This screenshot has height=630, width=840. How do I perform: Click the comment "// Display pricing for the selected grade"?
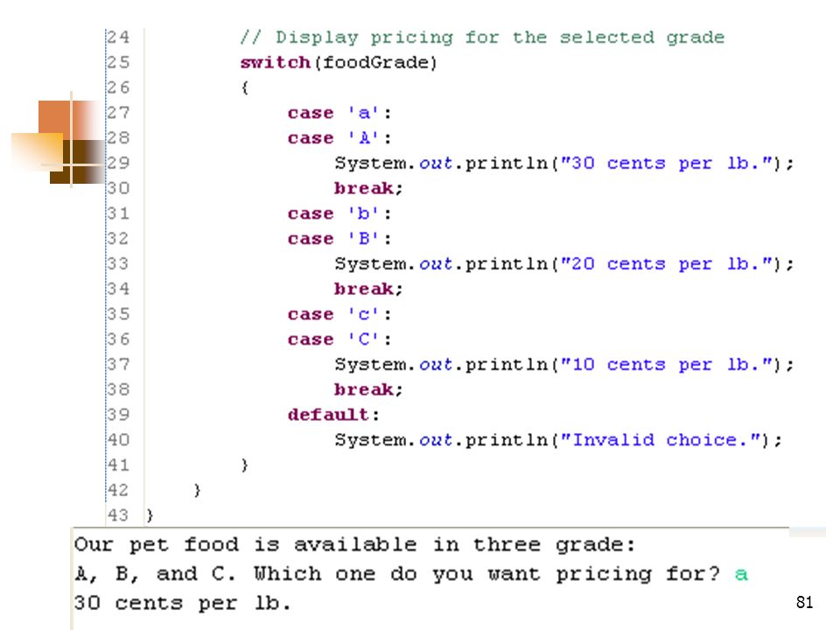click(x=482, y=38)
